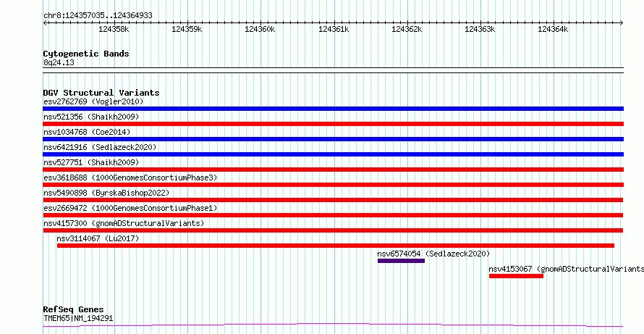The image size is (644, 334).
Task: Click the 124359k ruler mark
Action: tap(187, 29)
